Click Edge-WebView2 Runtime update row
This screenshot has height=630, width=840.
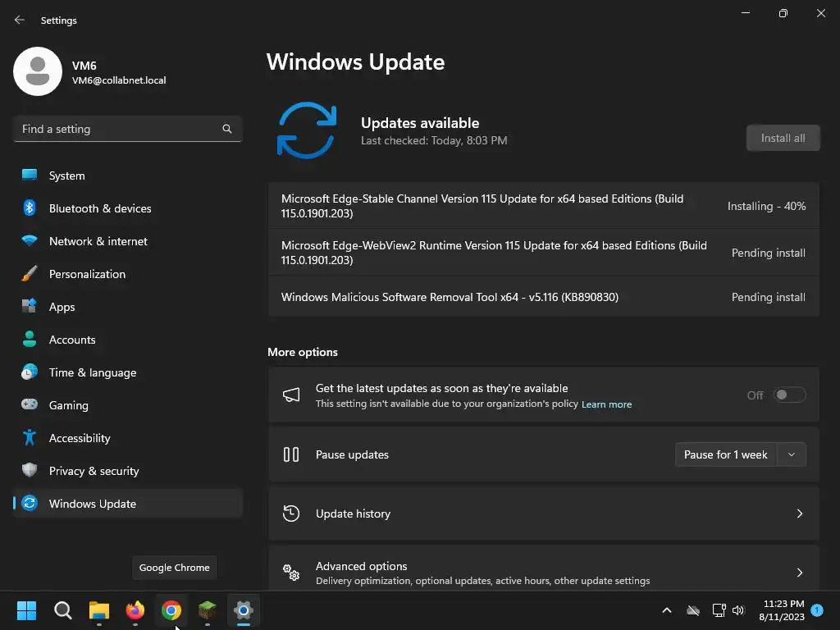pos(543,253)
